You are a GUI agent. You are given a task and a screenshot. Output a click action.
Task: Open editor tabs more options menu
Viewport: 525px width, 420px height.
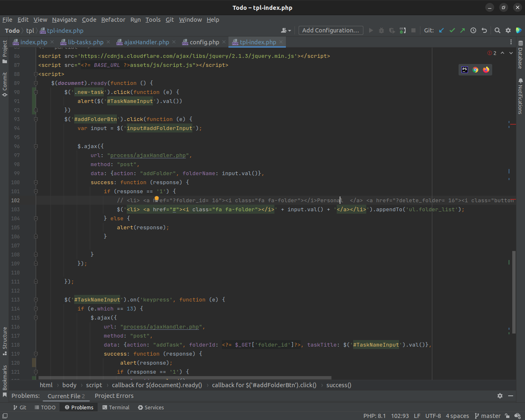[x=511, y=42]
